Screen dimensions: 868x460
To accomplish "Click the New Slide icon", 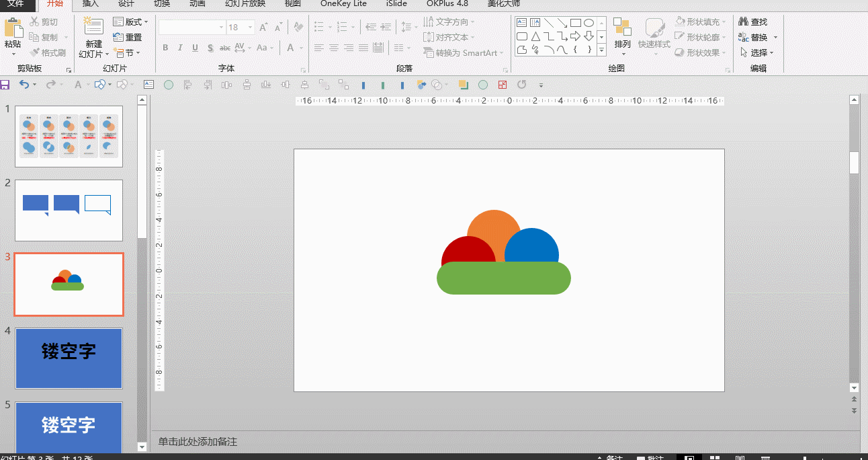I will click(93, 27).
